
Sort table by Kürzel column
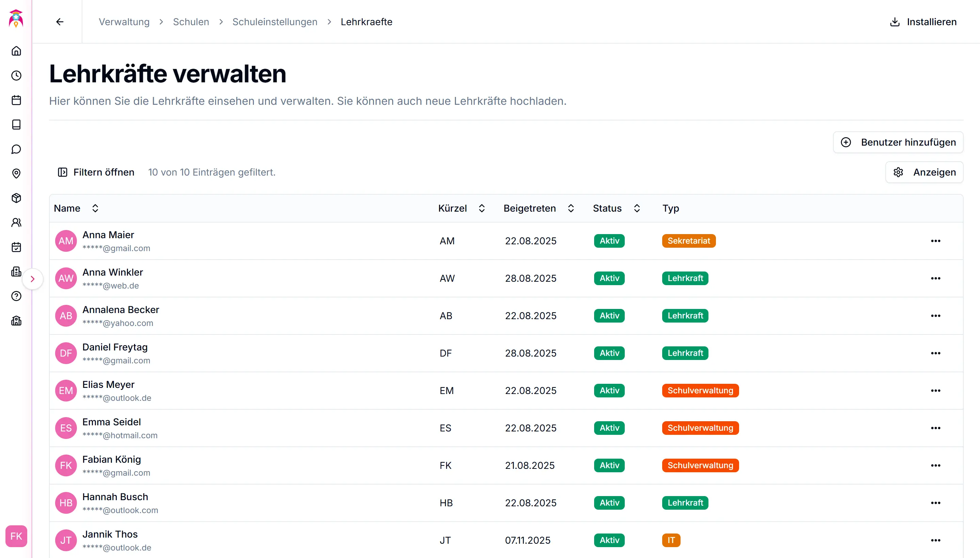[x=482, y=208]
